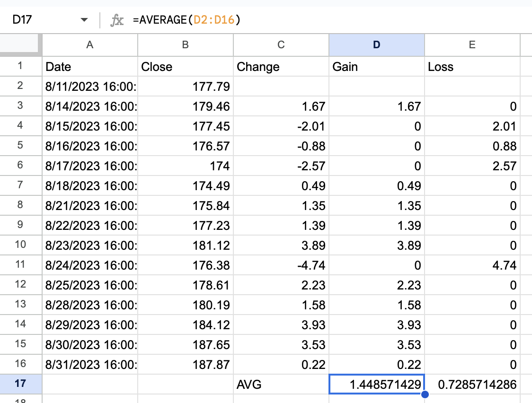Click the Change header cell

[281, 66]
